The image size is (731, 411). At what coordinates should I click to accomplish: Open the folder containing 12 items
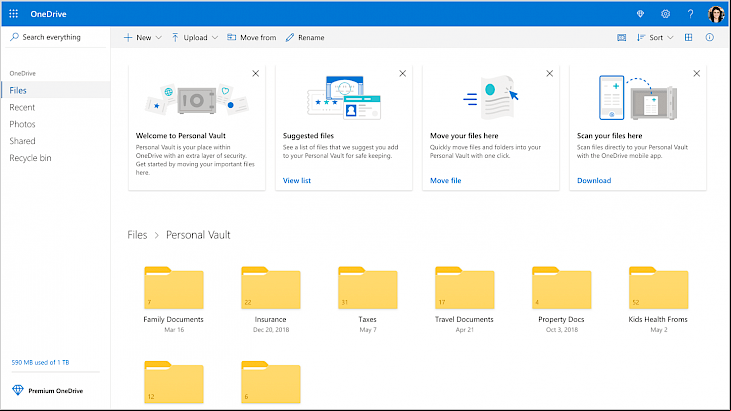tap(173, 382)
